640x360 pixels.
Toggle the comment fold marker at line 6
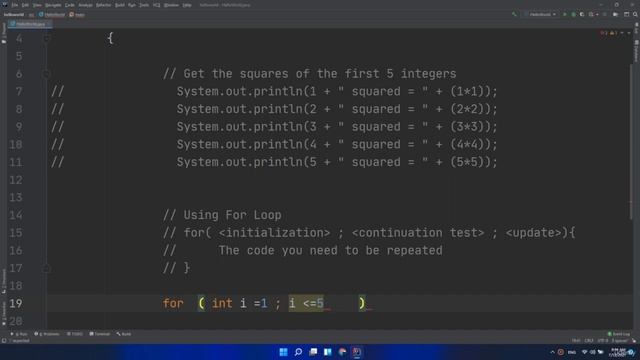pos(46,74)
